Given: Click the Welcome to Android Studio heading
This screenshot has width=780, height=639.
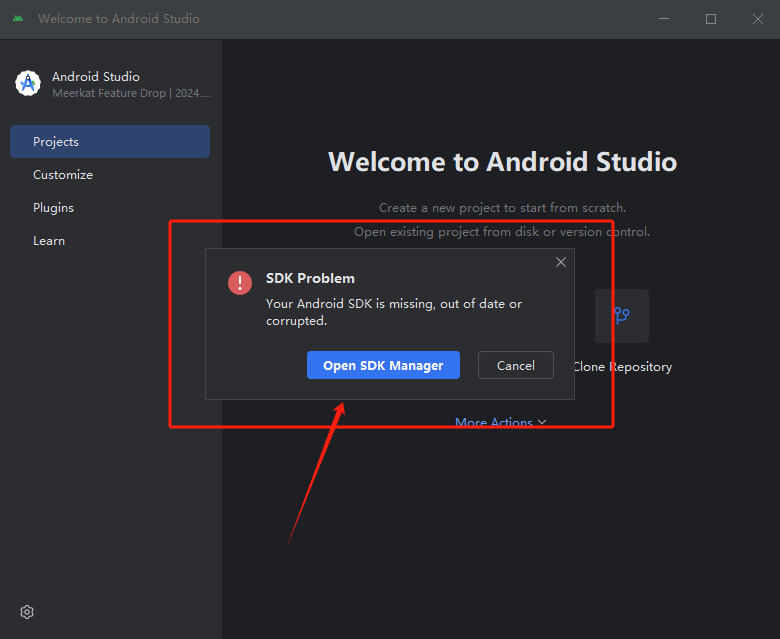Looking at the screenshot, I should [x=502, y=162].
